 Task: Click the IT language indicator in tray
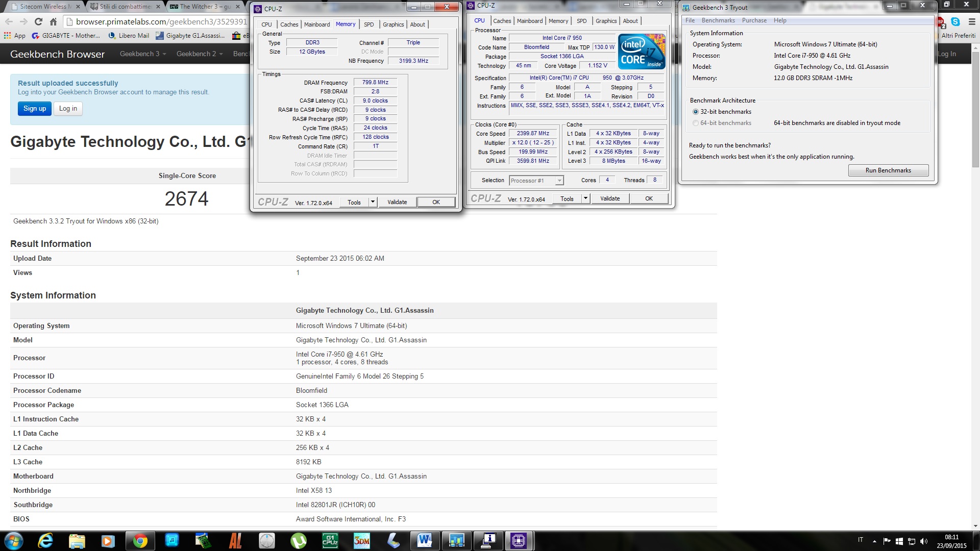coord(861,540)
